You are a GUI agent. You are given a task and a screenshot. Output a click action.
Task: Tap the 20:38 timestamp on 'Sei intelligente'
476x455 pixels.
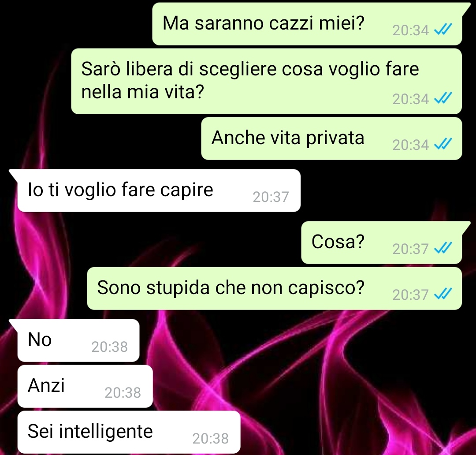pos(210,439)
